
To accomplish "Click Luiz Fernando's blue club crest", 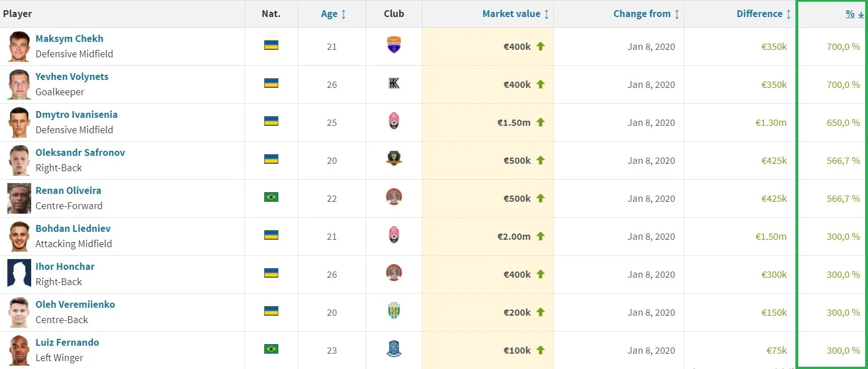I will (x=393, y=348).
